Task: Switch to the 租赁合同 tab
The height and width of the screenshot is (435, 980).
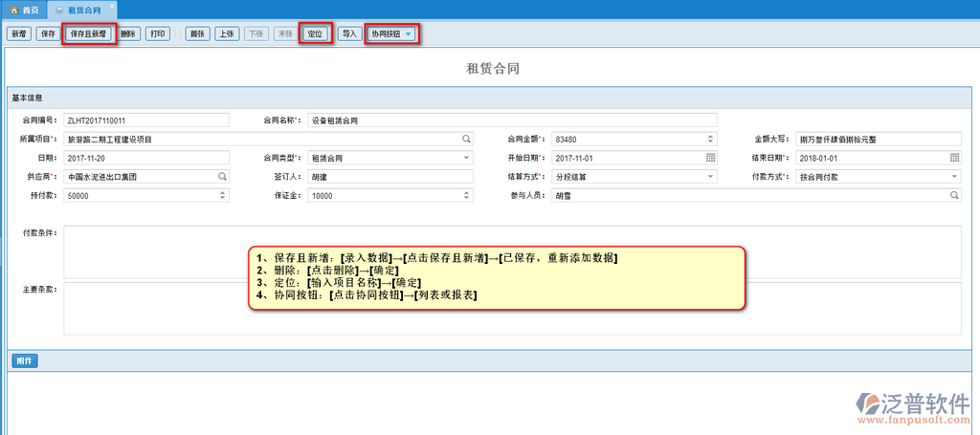Action: pos(84,10)
